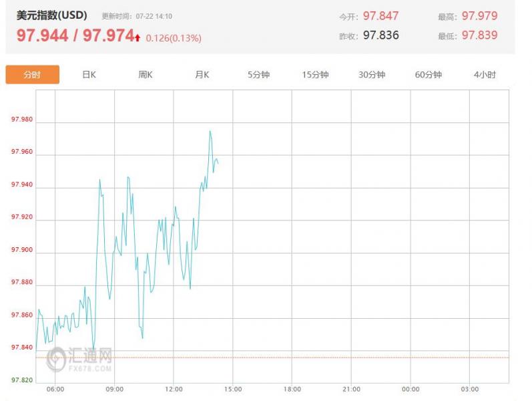This screenshot has height=401, width=532.
Task: Click the 美元指数(USD) title
Action: pos(52,15)
